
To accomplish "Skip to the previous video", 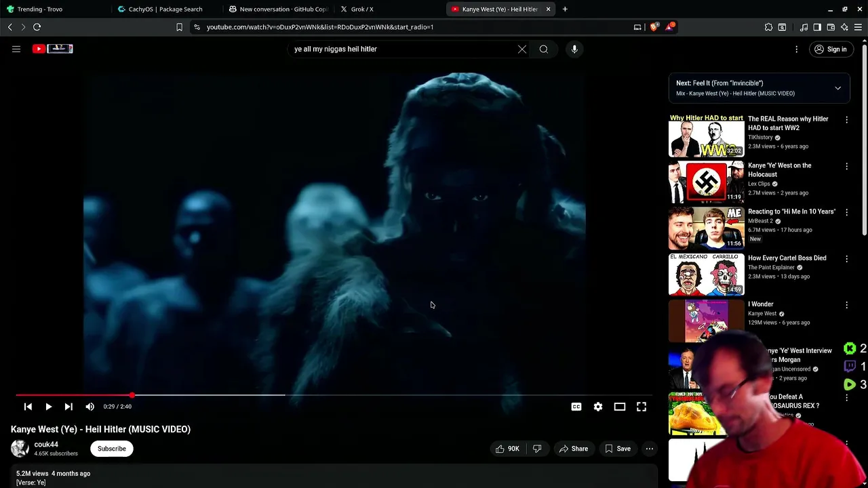I will (28, 407).
